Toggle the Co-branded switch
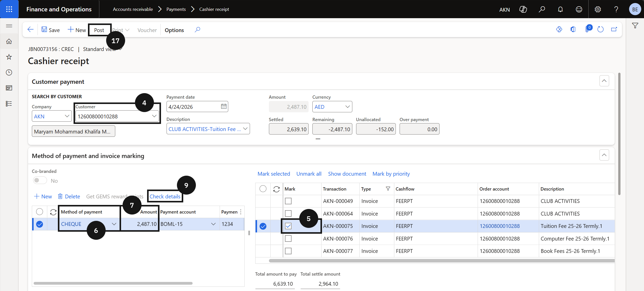Image resolution: width=644 pixels, height=291 pixels. point(40,180)
